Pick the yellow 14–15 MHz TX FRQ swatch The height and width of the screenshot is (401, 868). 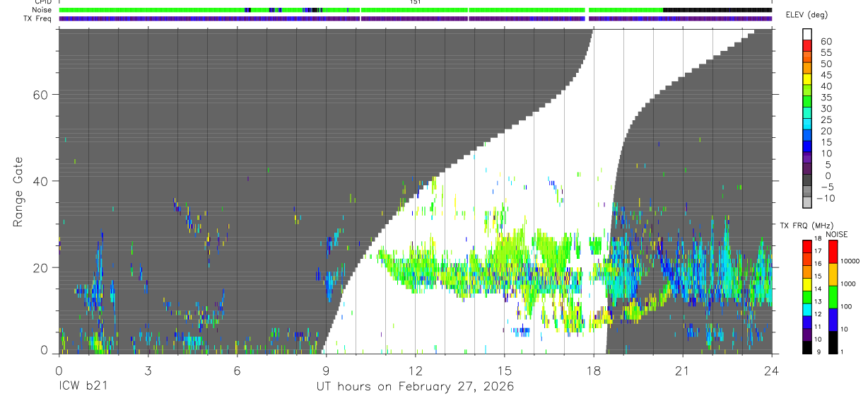click(807, 284)
